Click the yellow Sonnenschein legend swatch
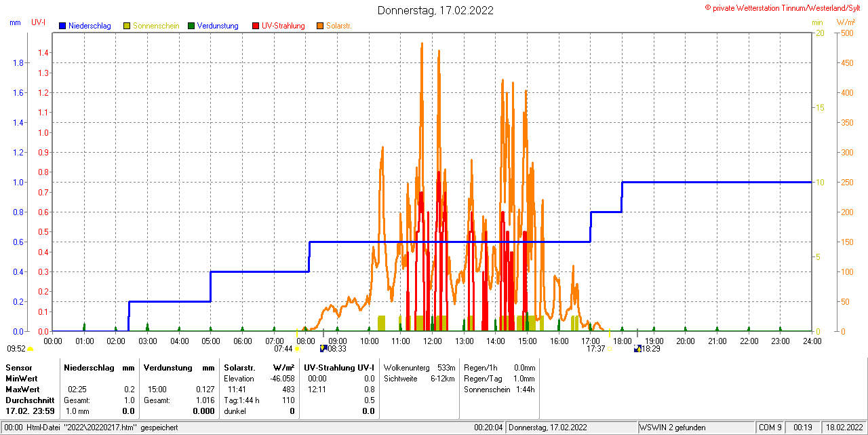 pyautogui.click(x=127, y=26)
